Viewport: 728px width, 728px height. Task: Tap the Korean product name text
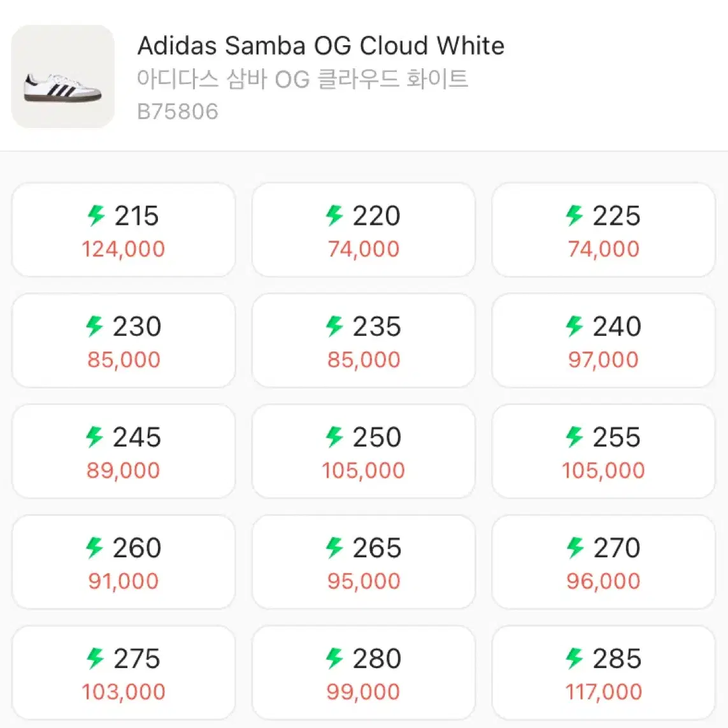click(303, 78)
